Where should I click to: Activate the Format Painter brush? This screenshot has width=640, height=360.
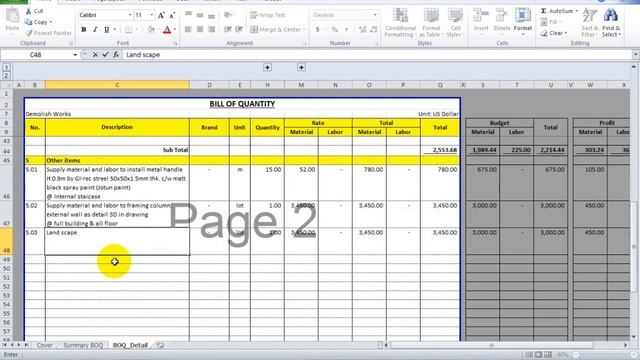pyautogui.click(x=48, y=33)
